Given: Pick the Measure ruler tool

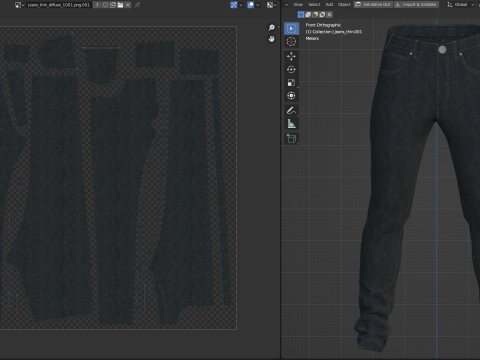Looking at the screenshot, I should (291, 124).
